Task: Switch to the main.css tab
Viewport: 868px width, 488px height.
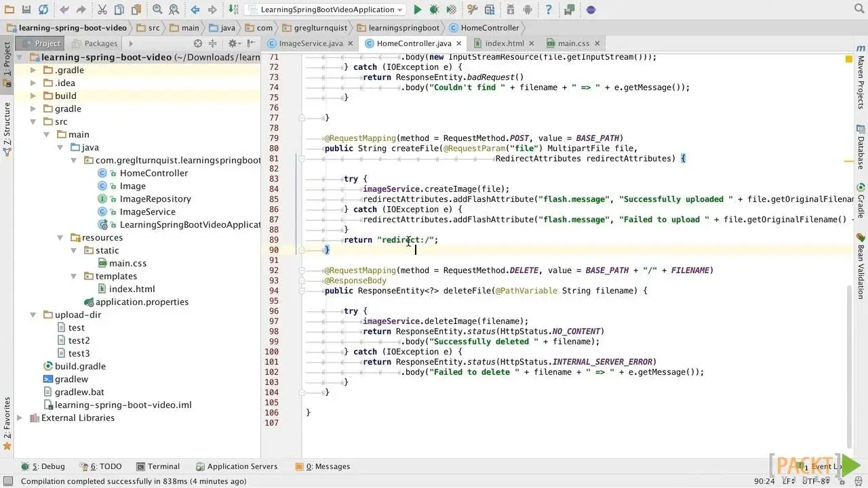Action: [574, 43]
